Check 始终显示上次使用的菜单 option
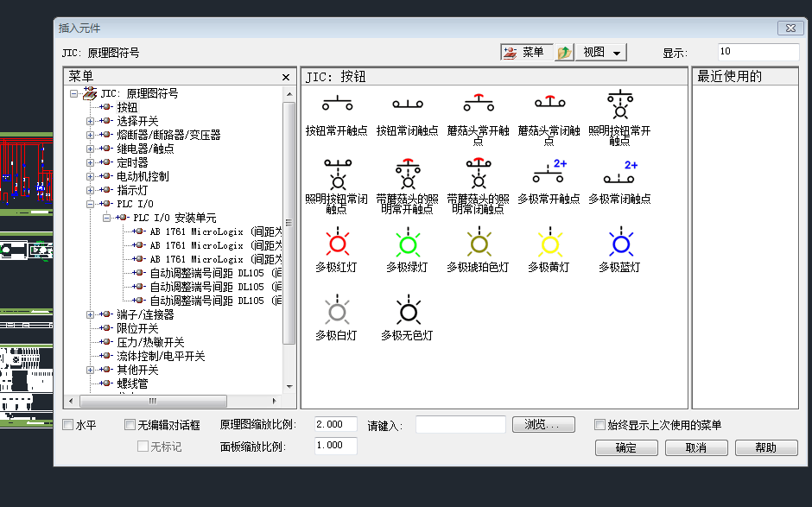Image resolution: width=812 pixels, height=507 pixels. pos(600,425)
